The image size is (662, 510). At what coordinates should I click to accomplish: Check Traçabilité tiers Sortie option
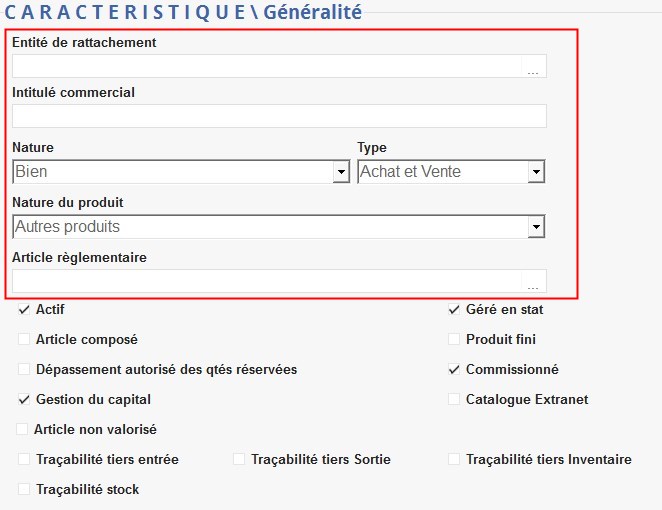tap(239, 460)
